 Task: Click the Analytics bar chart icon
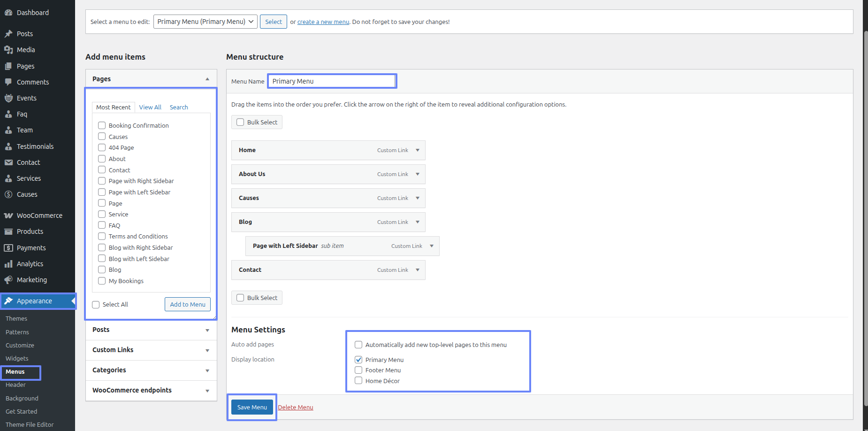pos(8,264)
